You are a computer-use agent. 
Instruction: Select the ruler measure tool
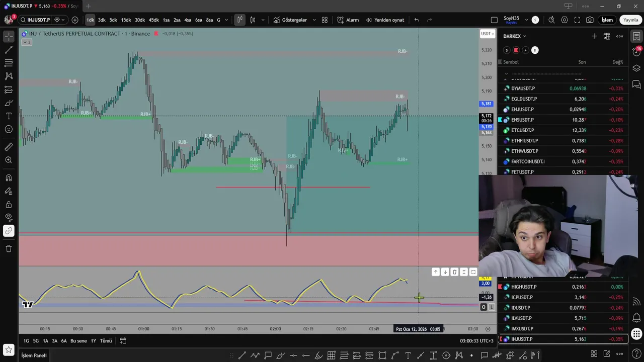click(x=9, y=147)
